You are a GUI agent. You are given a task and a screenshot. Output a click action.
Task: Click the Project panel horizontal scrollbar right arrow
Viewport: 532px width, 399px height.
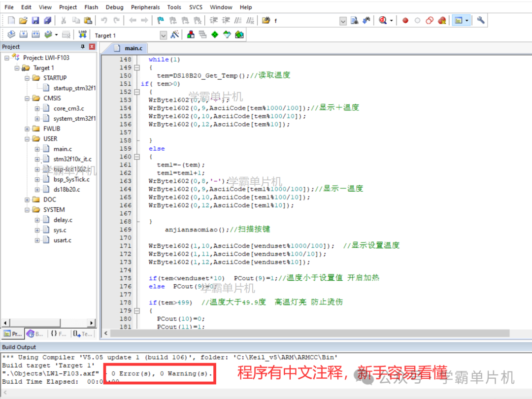click(x=91, y=323)
